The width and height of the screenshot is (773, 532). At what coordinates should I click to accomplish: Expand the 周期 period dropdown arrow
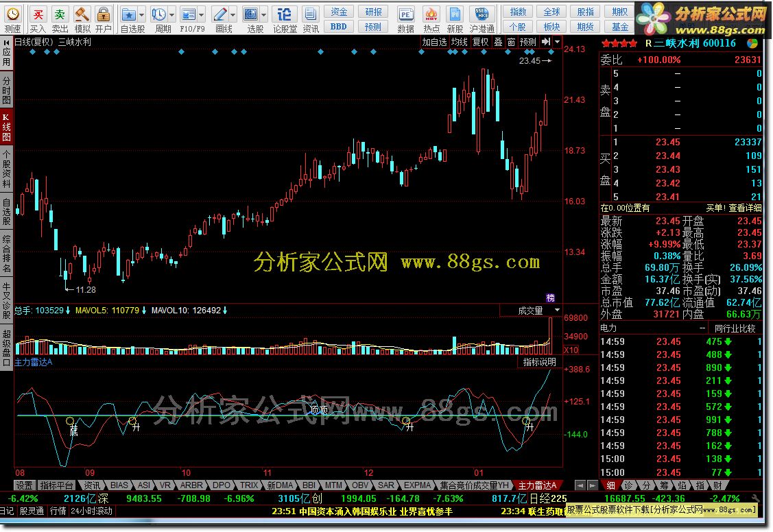[172, 14]
